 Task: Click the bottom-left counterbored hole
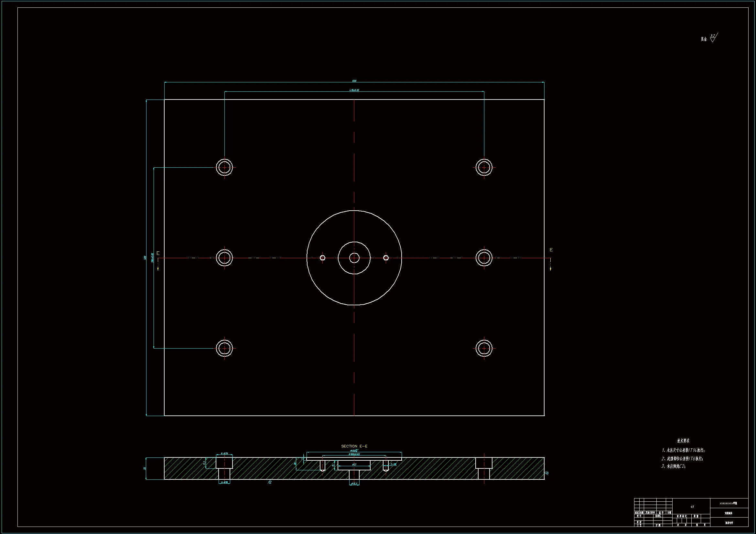tap(224, 348)
